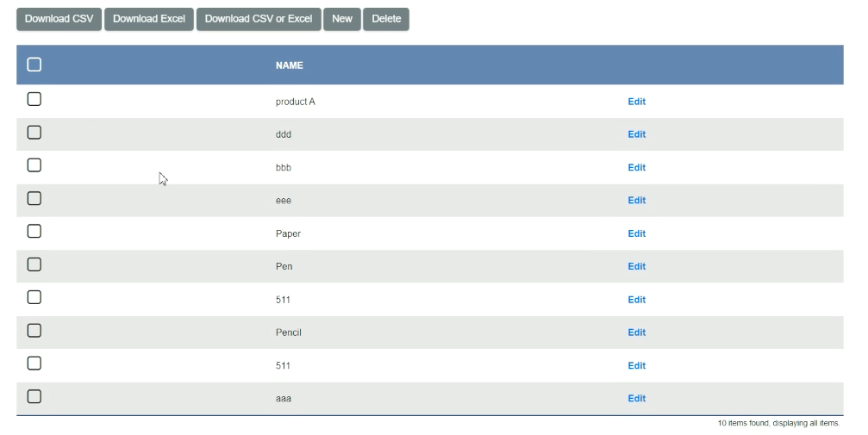868x435 pixels.
Task: Click the ddd name cell
Action: coord(284,134)
